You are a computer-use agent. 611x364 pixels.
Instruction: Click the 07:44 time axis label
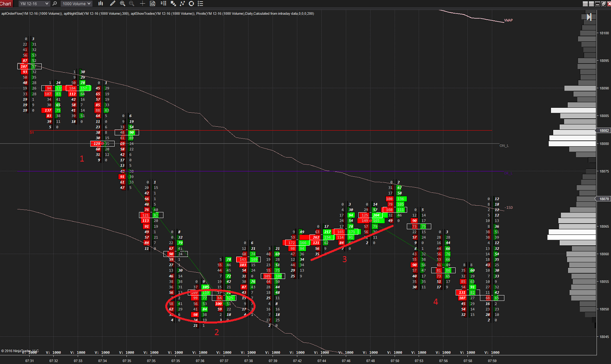click(x=322, y=361)
